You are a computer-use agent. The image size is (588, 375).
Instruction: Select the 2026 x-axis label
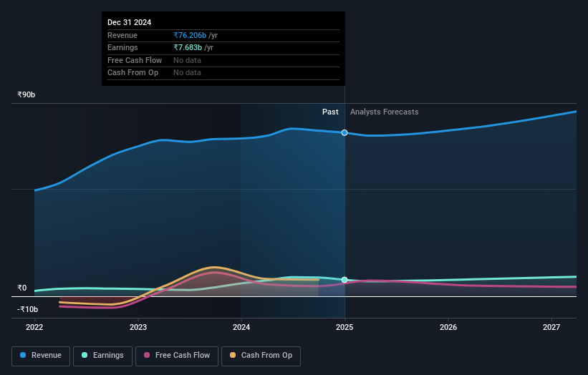pyautogui.click(x=448, y=328)
